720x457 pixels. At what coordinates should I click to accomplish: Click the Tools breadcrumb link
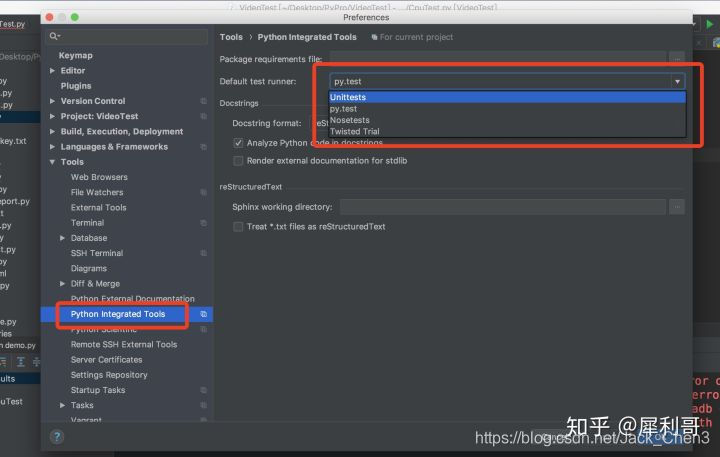tap(231, 37)
